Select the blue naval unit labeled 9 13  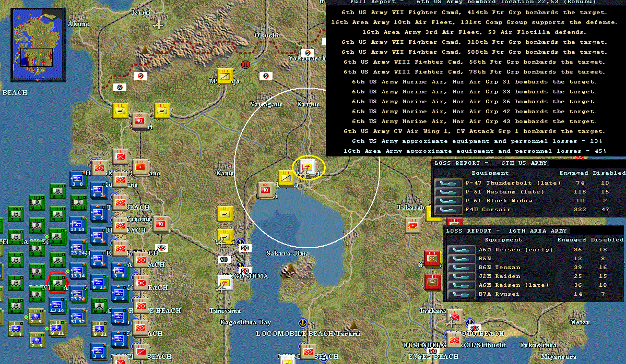(x=99, y=282)
